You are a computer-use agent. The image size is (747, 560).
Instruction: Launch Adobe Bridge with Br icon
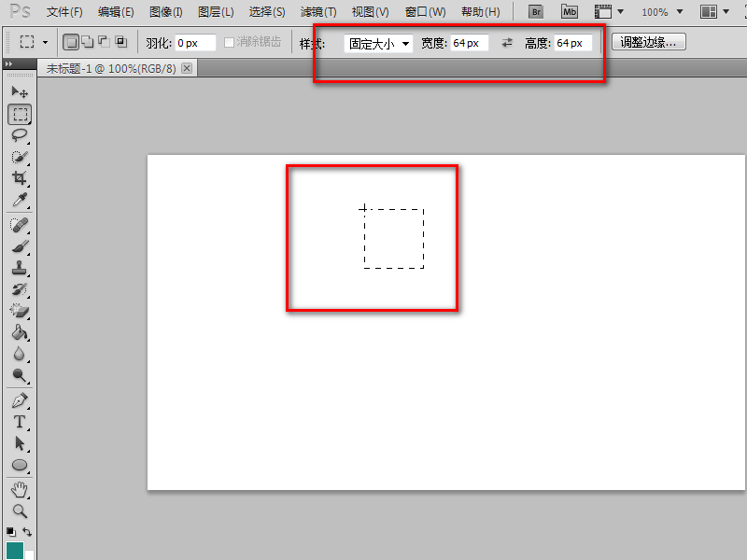pos(536,12)
